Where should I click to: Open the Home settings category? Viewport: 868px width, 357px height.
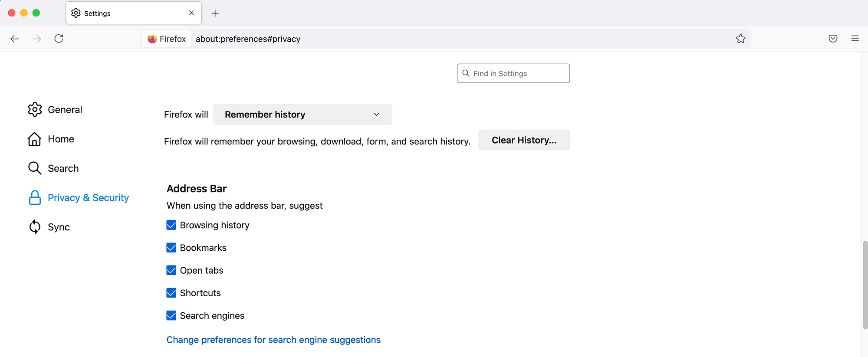[x=51, y=139]
